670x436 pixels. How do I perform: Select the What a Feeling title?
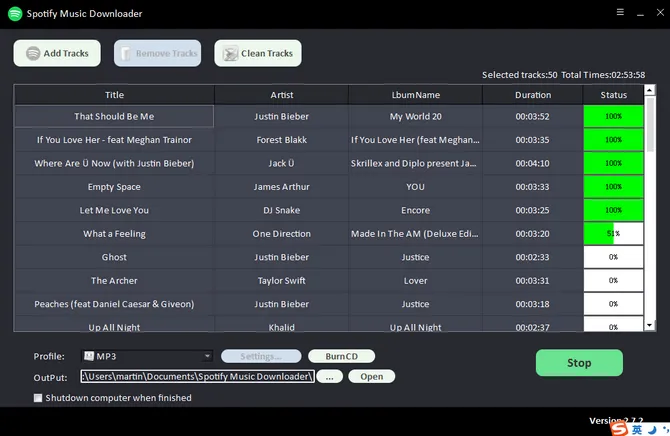coord(114,234)
